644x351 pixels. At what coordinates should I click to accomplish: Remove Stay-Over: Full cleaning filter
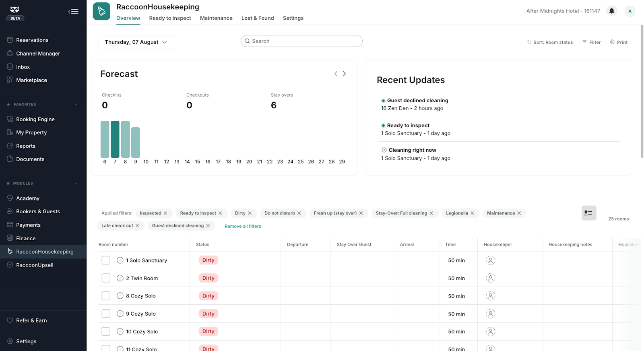(431, 213)
